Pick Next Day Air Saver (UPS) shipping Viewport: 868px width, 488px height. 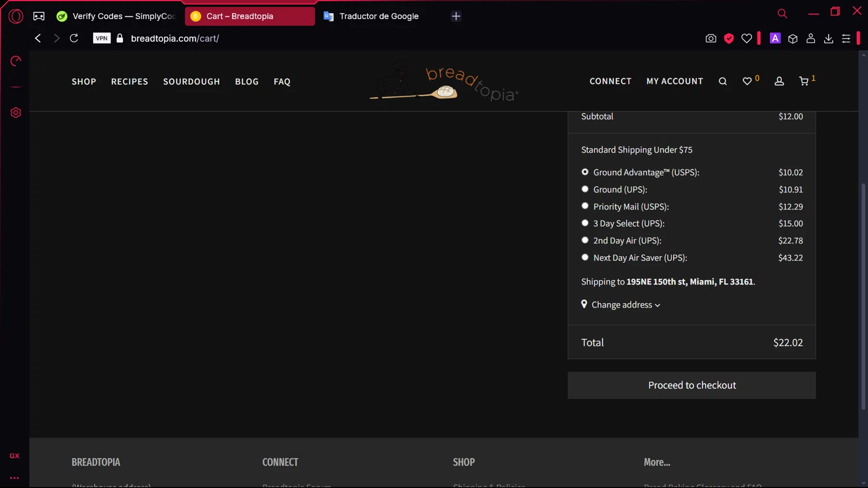(585, 257)
